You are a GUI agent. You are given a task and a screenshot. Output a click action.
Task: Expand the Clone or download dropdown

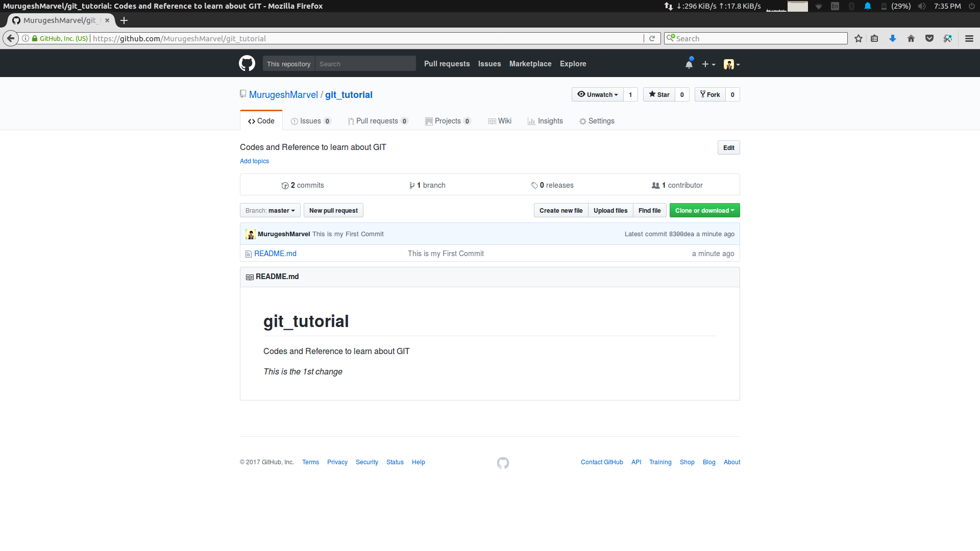pos(705,211)
